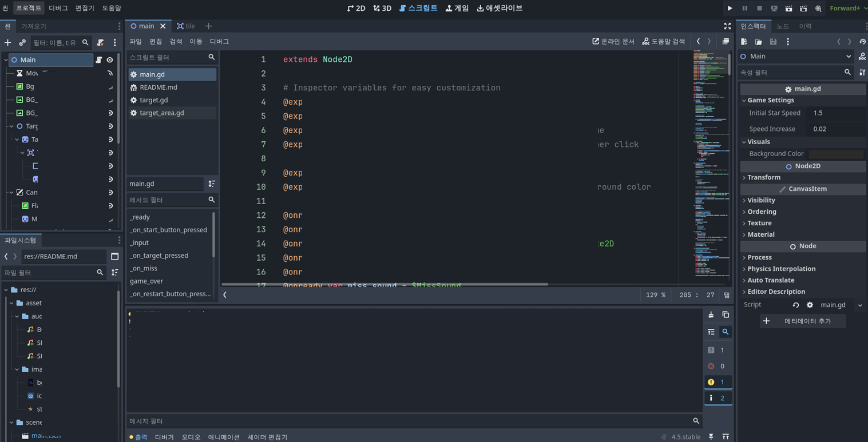The height and width of the screenshot is (442, 868).
Task: Open the 셰이더 편집기 bottom panel
Action: 267,437
